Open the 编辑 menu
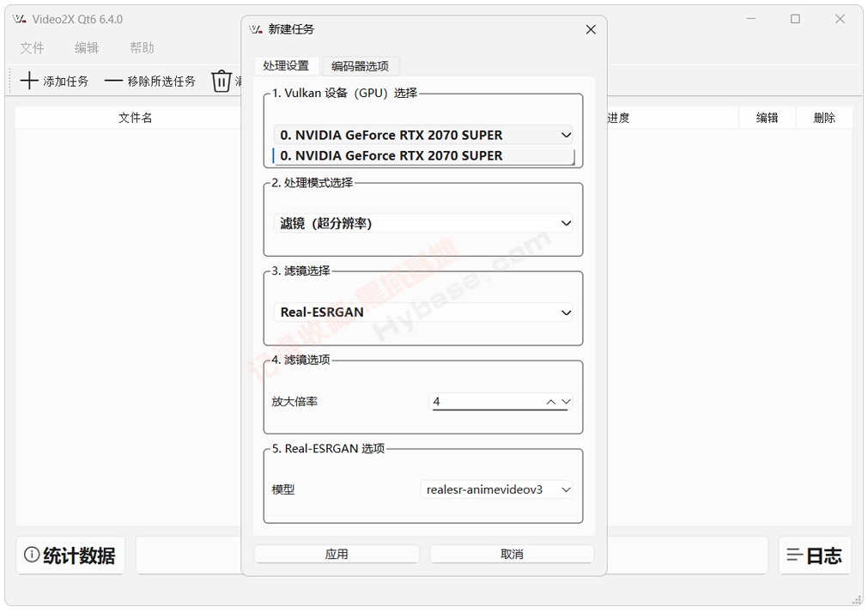868x613 pixels. coord(87,48)
